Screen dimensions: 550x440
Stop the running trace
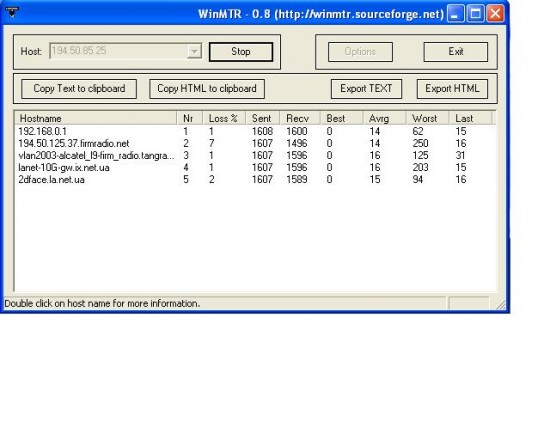[241, 52]
